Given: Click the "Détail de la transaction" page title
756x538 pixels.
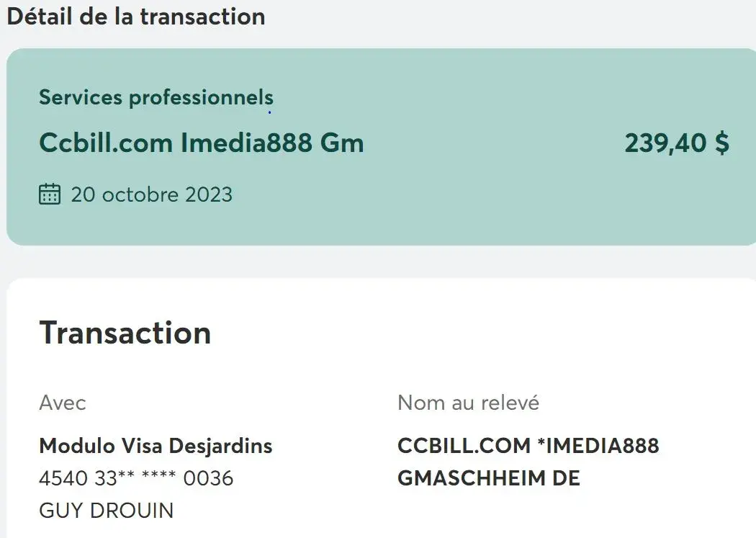Looking at the screenshot, I should tap(136, 16).
